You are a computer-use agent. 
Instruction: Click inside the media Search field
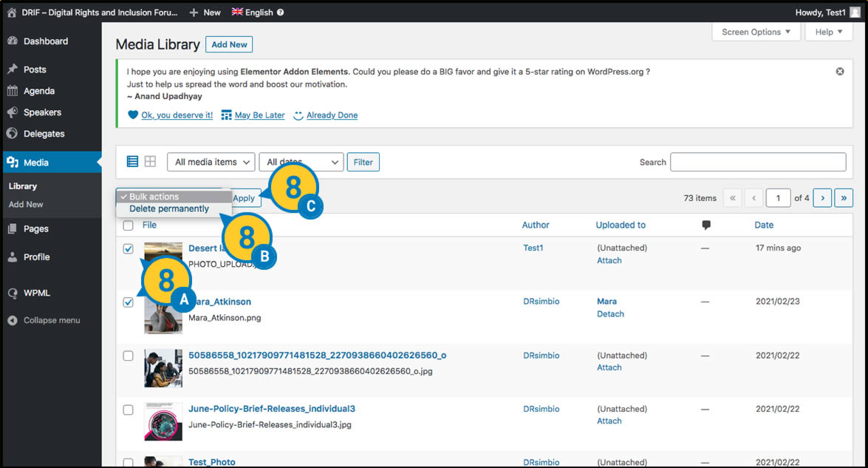click(x=757, y=162)
